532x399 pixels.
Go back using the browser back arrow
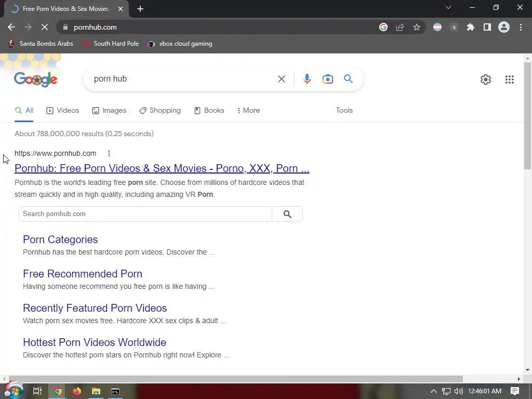(x=11, y=27)
